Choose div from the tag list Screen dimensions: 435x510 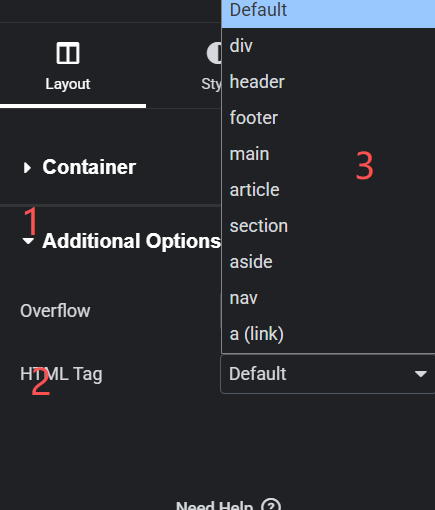328,46
